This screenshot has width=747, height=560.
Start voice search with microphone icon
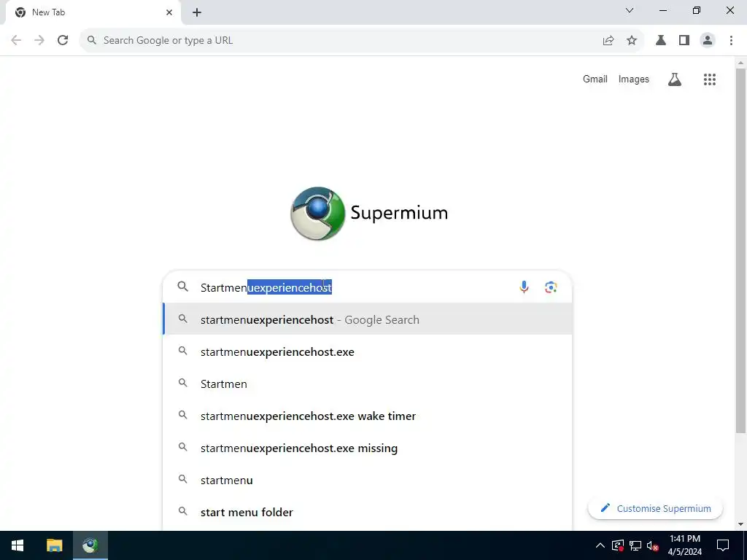524,287
